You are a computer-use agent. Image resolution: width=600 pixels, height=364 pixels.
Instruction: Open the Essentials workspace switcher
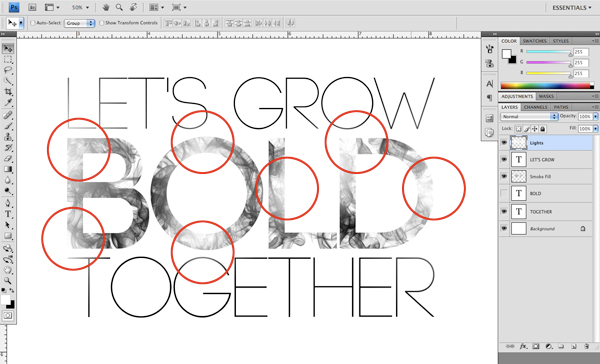click(572, 7)
